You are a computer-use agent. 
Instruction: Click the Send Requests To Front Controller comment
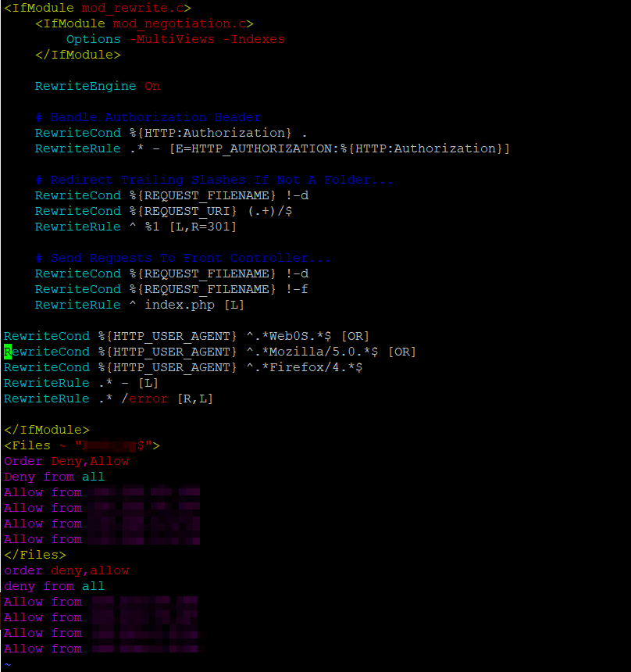click(183, 258)
